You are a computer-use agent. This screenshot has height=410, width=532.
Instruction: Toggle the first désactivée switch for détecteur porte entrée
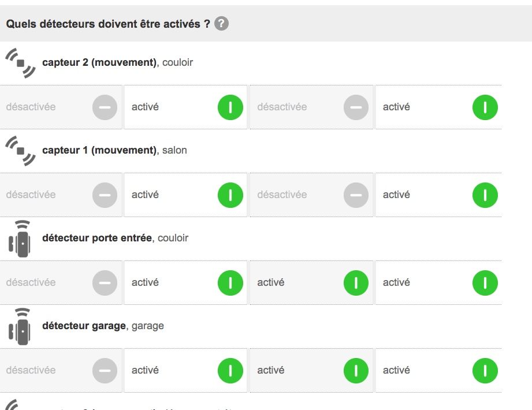click(x=61, y=282)
